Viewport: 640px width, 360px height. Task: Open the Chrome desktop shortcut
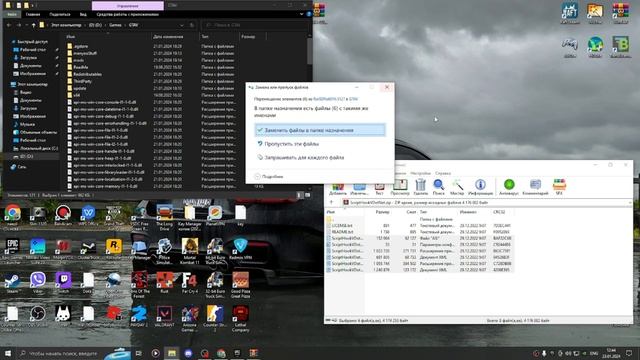coord(12,215)
